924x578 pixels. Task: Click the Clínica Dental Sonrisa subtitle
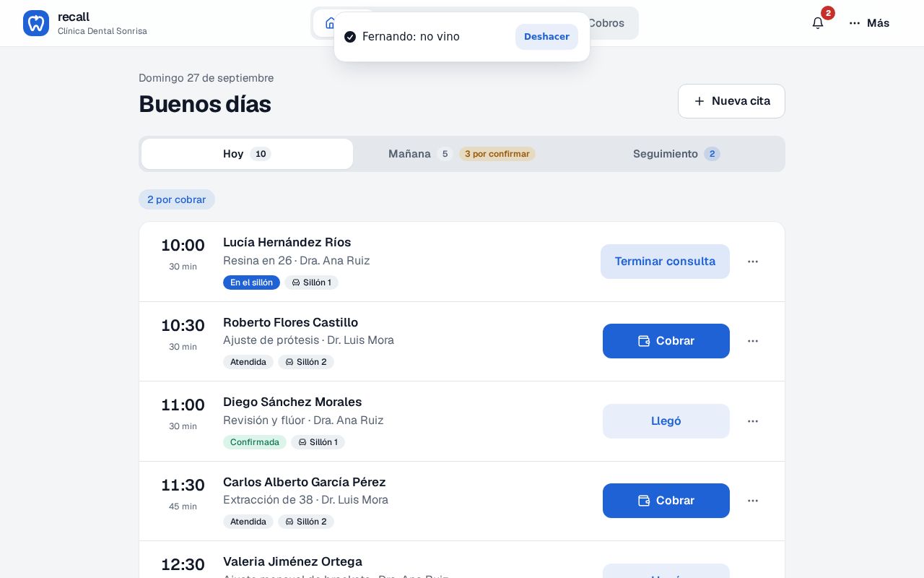coord(103,31)
